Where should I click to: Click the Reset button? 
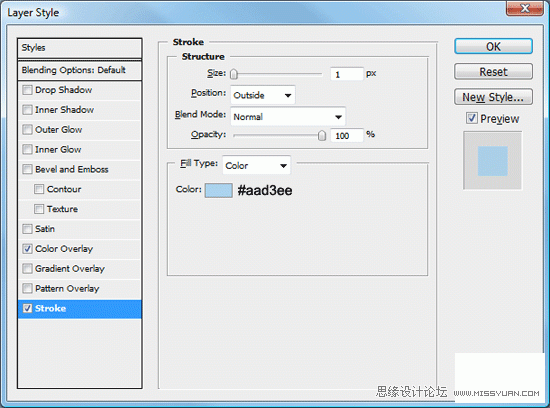(493, 72)
